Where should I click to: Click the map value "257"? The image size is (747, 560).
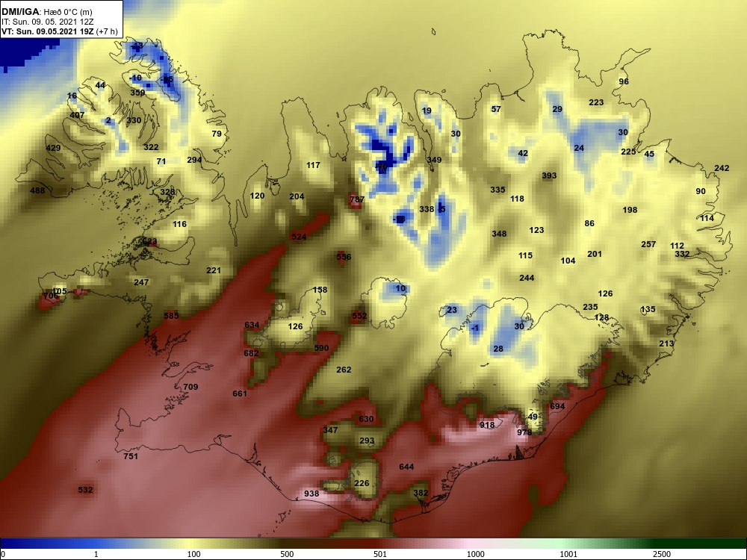(648, 244)
